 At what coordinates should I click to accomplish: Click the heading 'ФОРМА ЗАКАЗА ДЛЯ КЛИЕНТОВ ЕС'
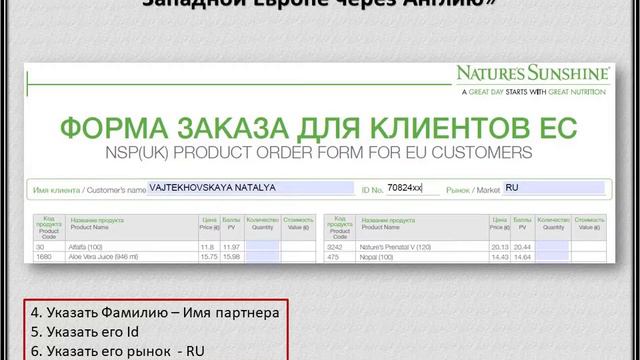click(x=318, y=128)
